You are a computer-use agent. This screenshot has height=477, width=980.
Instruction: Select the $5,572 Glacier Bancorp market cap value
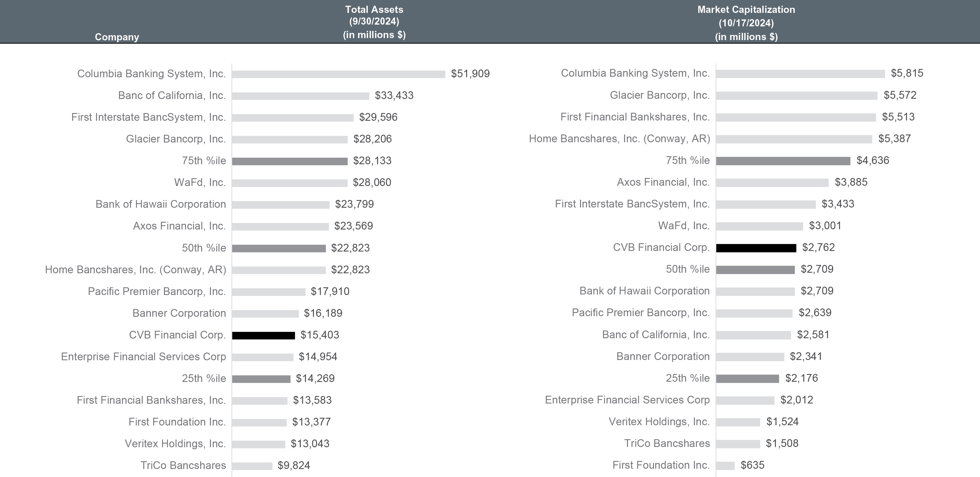click(900, 95)
